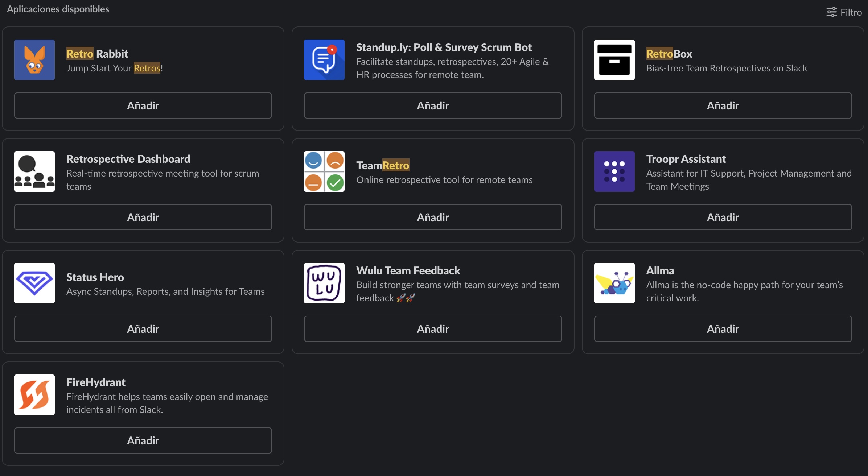Click the Retro Rabbit fox icon
868x476 pixels.
click(34, 60)
